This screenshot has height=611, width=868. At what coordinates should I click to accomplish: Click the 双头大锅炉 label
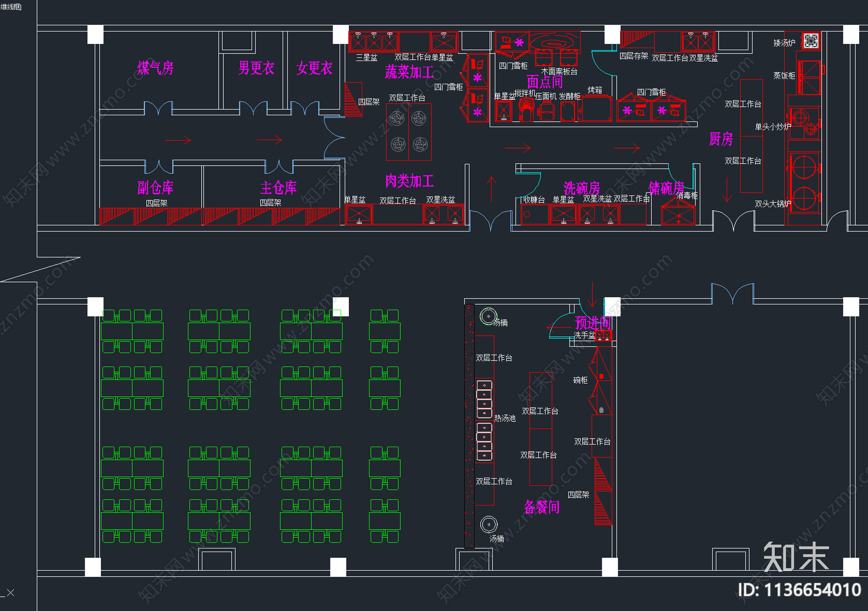[773, 204]
